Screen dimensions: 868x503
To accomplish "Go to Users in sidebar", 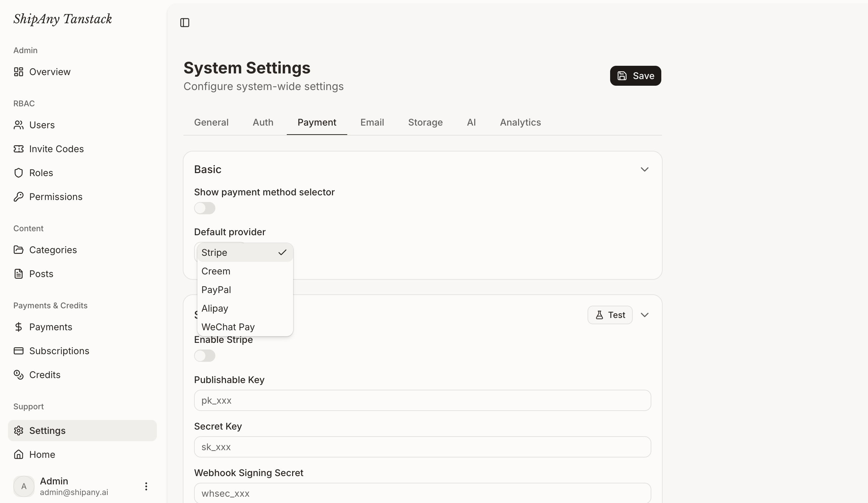I will pyautogui.click(x=82, y=125).
